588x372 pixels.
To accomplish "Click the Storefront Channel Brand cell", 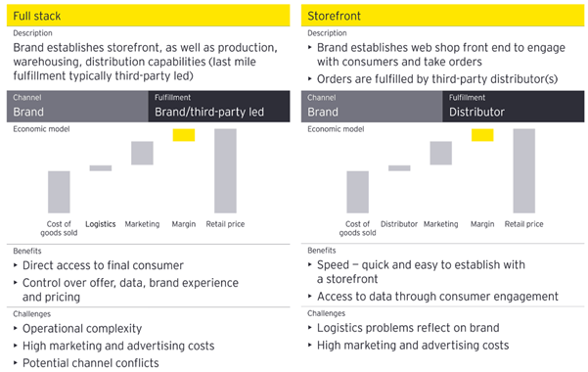I will 372,107.
